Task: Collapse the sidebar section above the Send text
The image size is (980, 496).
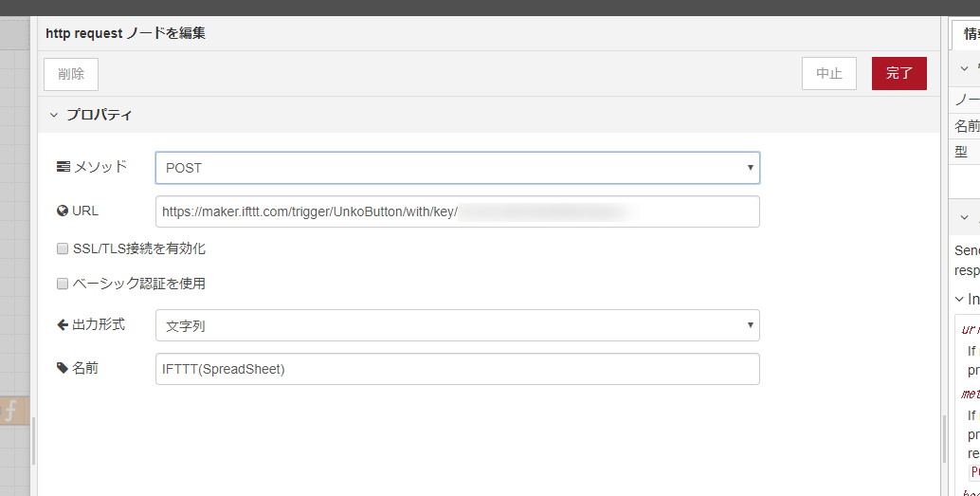Action: [964, 217]
